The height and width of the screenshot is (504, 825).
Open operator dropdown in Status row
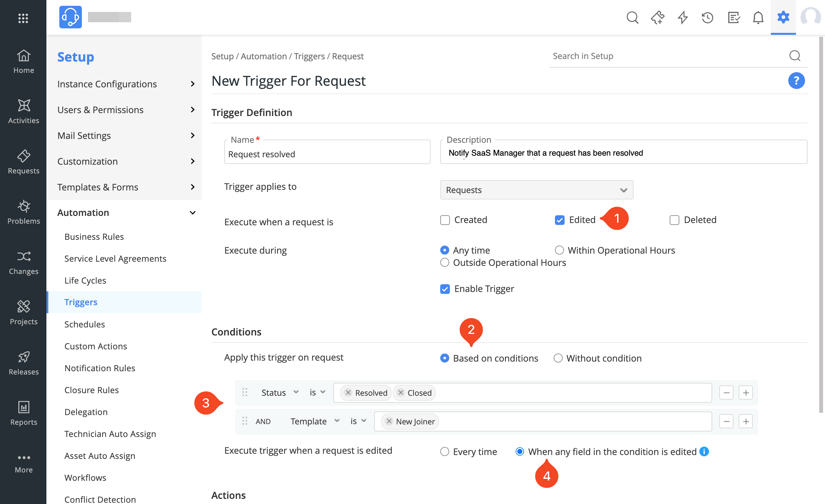click(x=317, y=393)
